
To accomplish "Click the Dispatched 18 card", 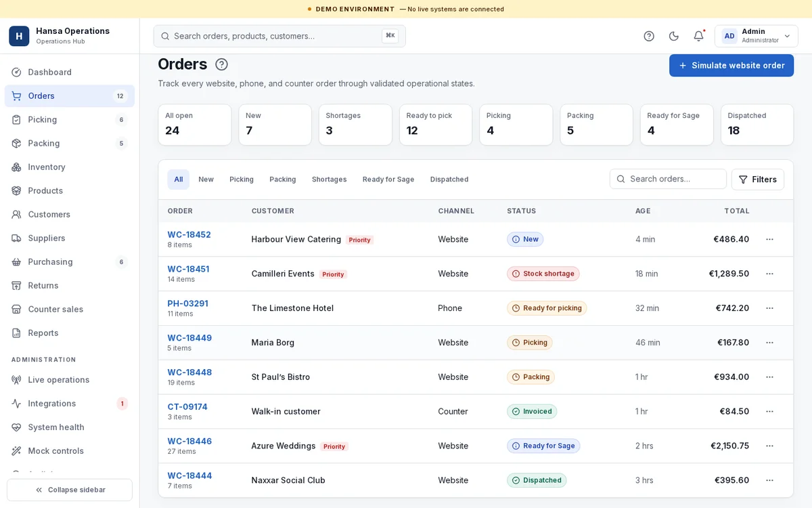I will pyautogui.click(x=757, y=125).
